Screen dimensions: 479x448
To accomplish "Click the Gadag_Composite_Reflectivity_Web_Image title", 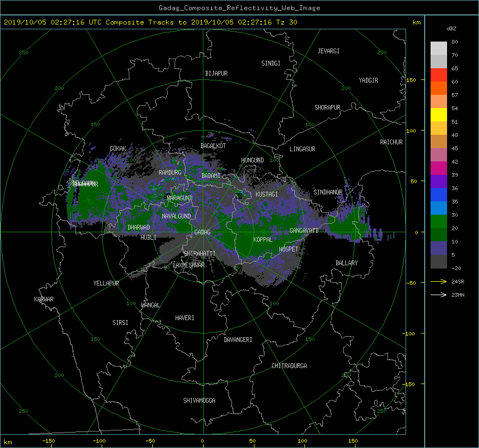I will click(239, 8).
